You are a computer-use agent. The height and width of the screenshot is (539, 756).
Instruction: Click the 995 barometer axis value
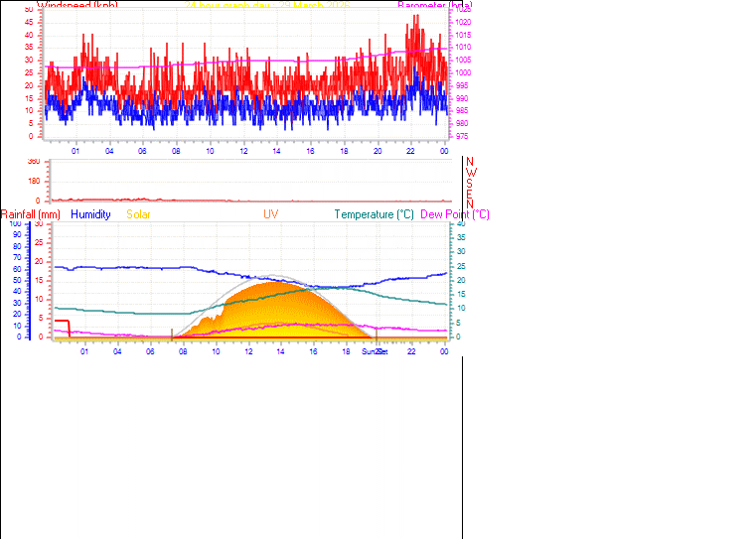click(x=461, y=85)
